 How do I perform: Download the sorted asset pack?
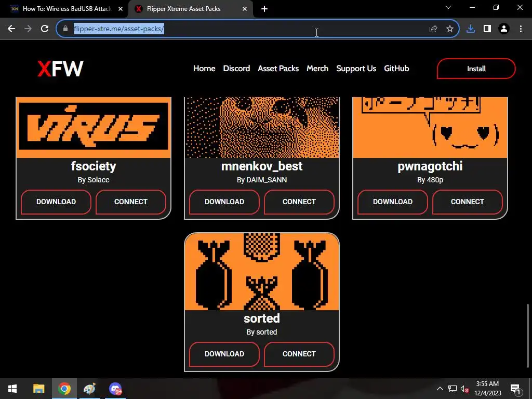click(x=224, y=354)
